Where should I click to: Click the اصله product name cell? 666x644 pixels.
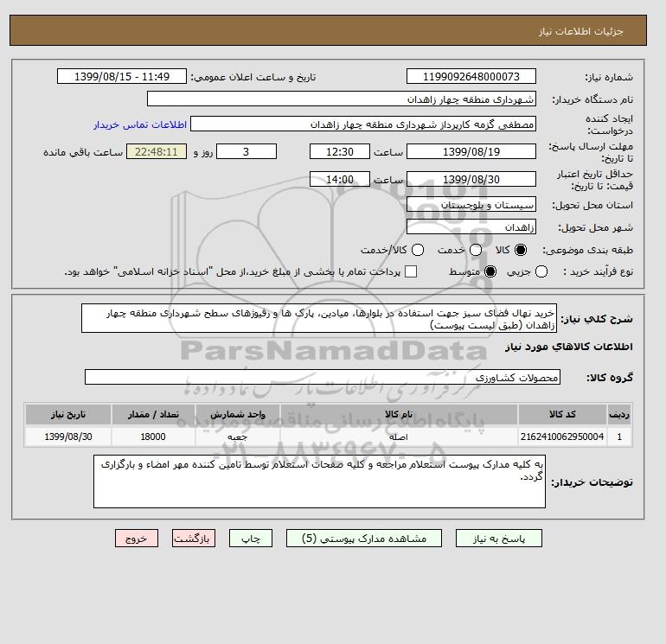click(399, 437)
